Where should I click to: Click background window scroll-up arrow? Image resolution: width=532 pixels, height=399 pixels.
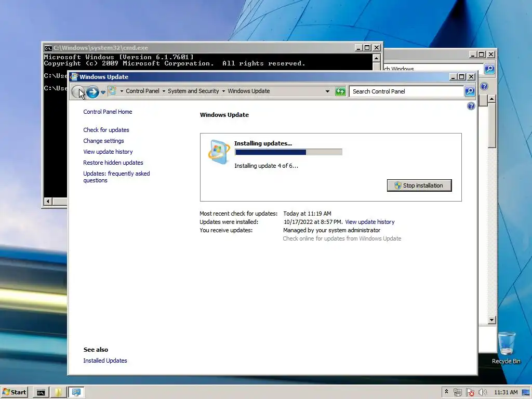(491, 99)
